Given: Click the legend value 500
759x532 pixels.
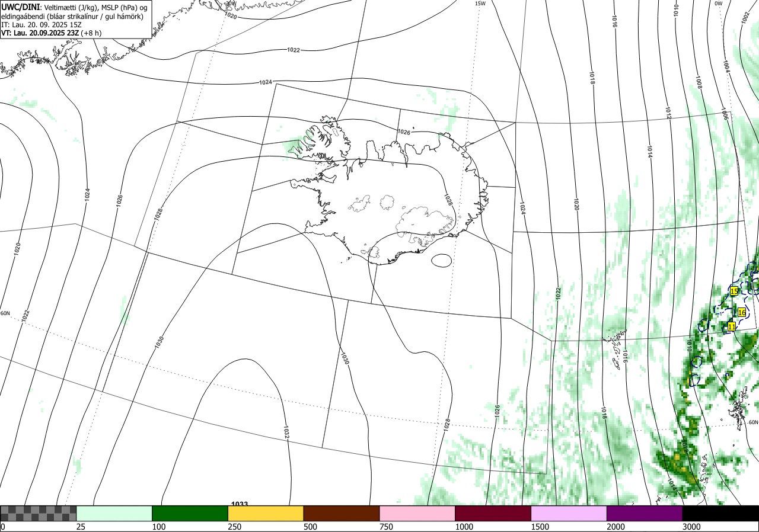Looking at the screenshot, I should 311,527.
